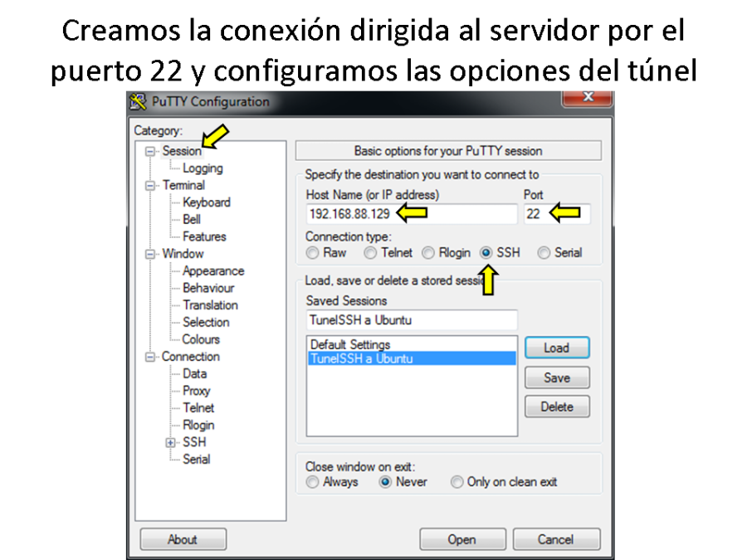Collapse the Window category branch

click(151, 253)
